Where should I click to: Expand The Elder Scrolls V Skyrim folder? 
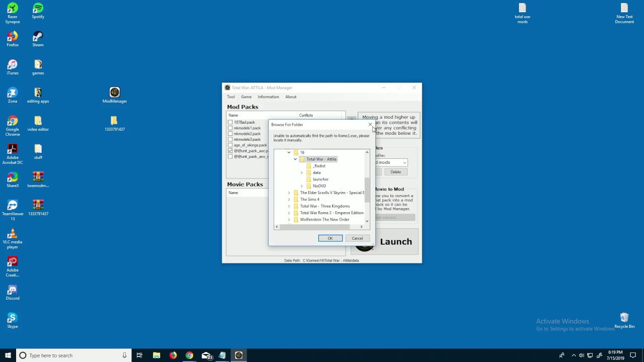[x=289, y=193]
